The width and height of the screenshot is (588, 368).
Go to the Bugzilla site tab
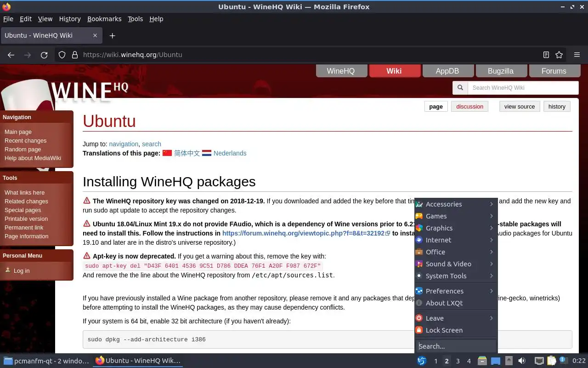(x=501, y=71)
